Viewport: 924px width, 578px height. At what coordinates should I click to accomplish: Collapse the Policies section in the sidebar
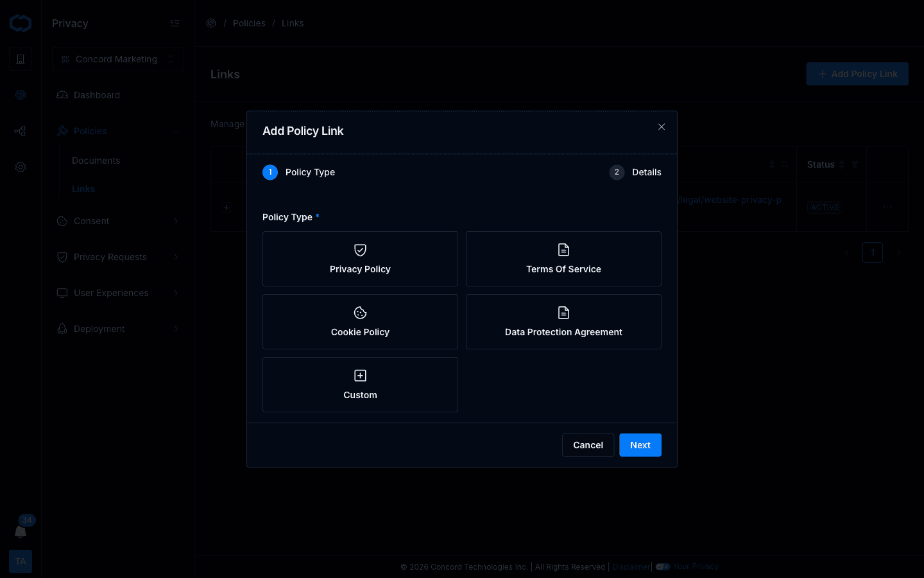click(x=117, y=131)
